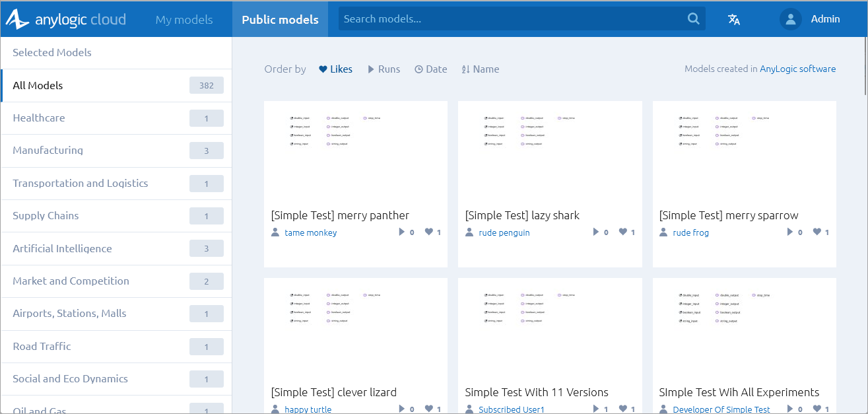Order models by Date

tap(431, 69)
